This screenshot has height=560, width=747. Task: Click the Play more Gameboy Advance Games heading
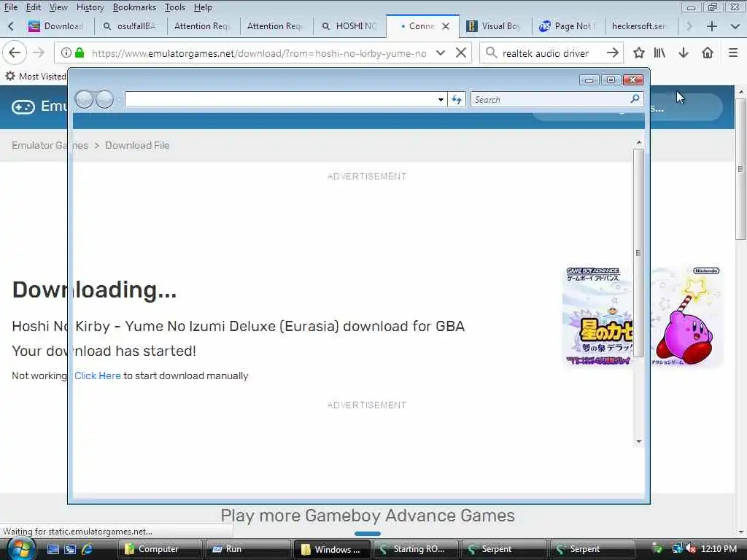coord(368,516)
